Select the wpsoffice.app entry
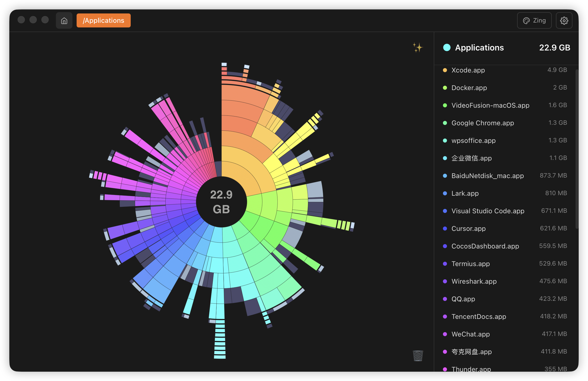588x381 pixels. [473, 141]
